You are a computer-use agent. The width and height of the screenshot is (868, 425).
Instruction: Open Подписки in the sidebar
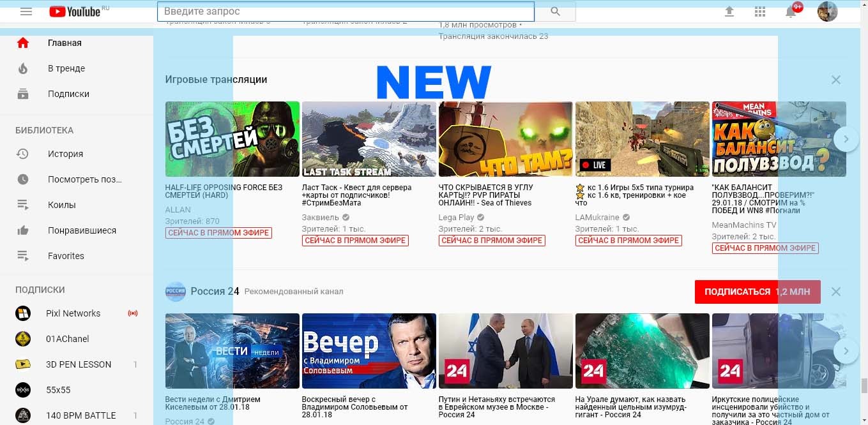tap(68, 94)
